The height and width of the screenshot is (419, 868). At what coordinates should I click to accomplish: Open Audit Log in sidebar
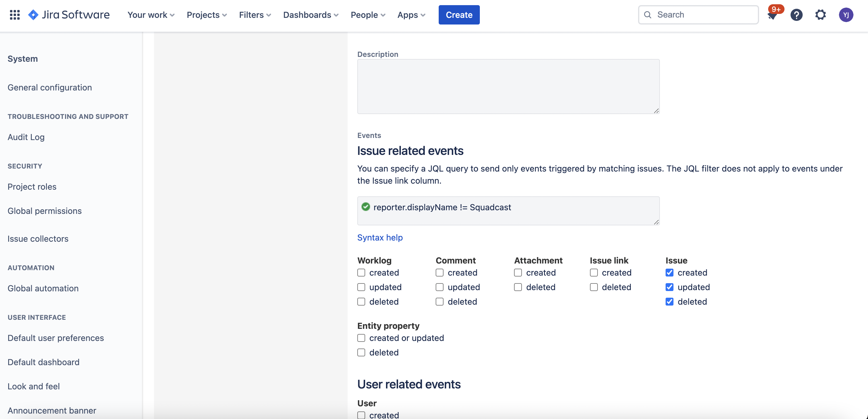(26, 137)
